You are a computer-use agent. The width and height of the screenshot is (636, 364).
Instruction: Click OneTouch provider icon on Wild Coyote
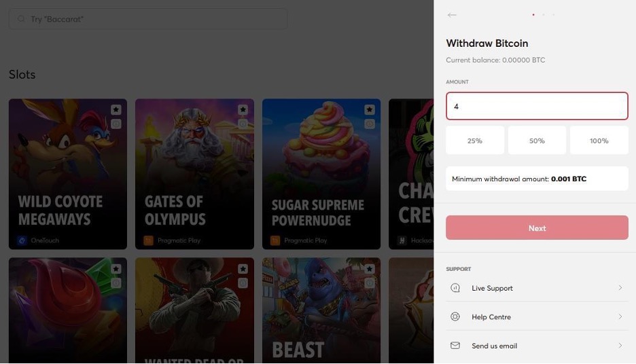point(22,240)
